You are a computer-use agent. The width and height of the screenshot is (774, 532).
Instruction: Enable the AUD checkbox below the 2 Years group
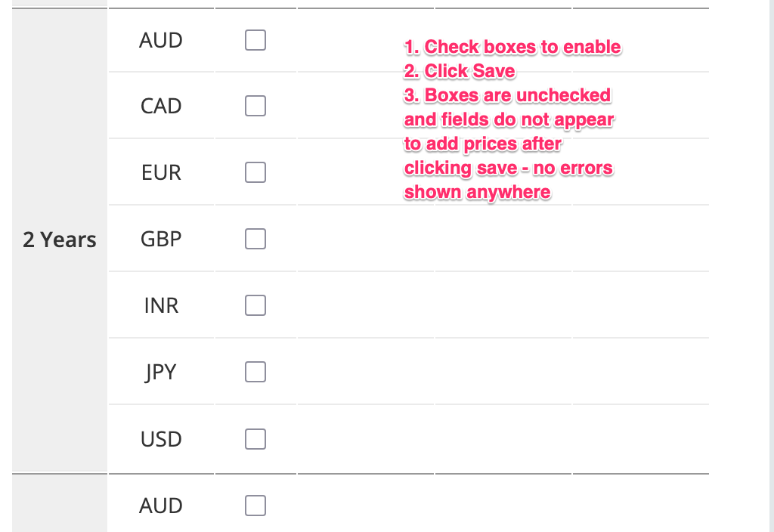click(x=255, y=505)
